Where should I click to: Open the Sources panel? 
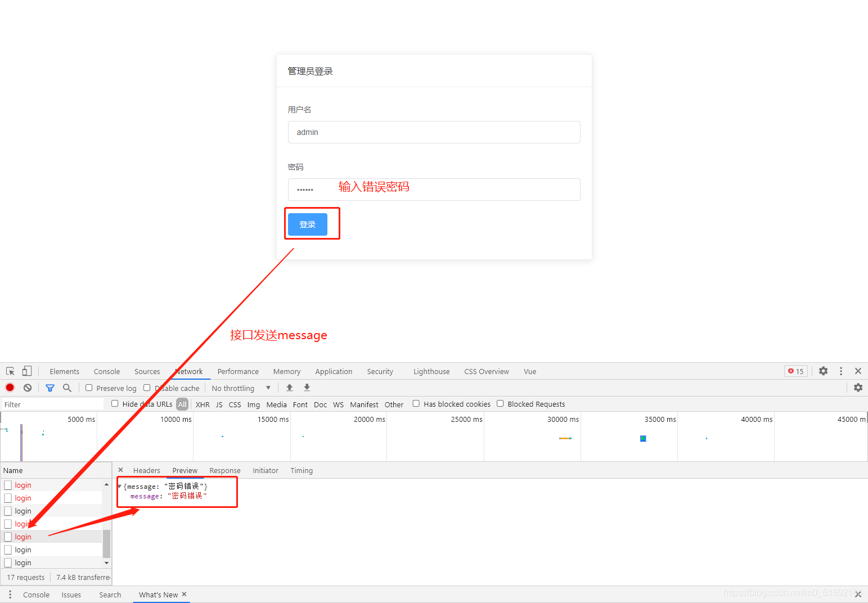click(147, 372)
